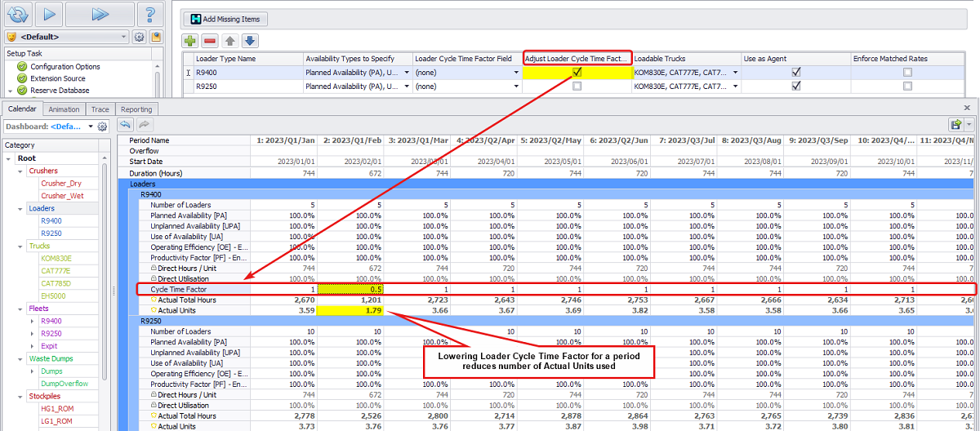Open the Dashboard settings gear icon
The width and height of the screenshot is (980, 431).
tap(102, 127)
